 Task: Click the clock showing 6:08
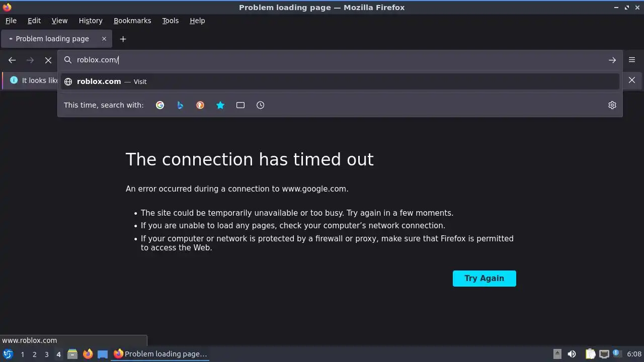pyautogui.click(x=634, y=354)
